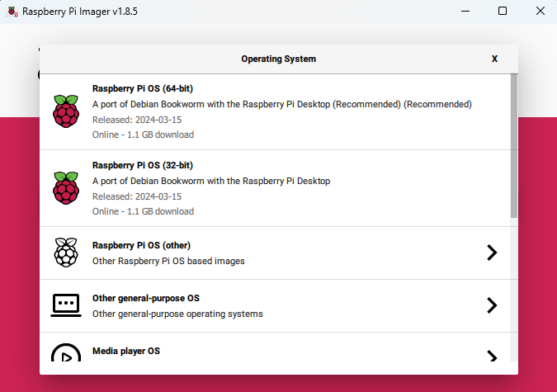This screenshot has height=392, width=557.
Task: Expand the Raspberry Pi OS (other) chevron
Action: [492, 253]
